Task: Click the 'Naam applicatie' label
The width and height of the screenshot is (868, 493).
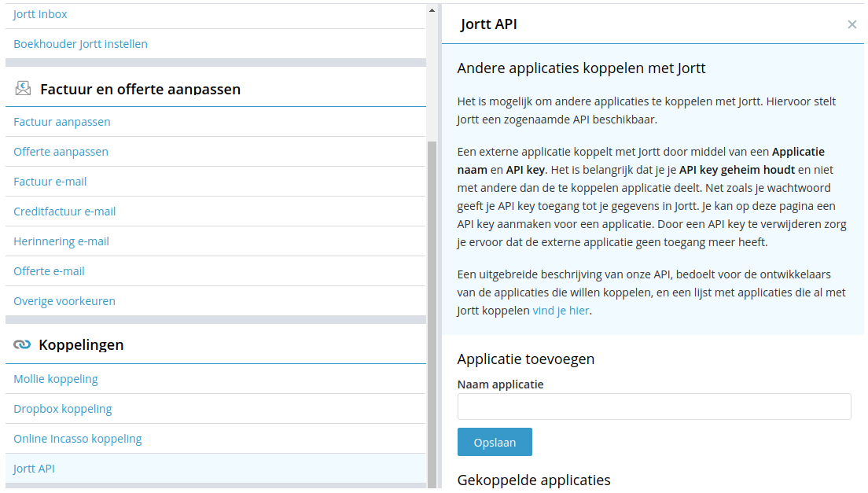Action: tap(500, 384)
